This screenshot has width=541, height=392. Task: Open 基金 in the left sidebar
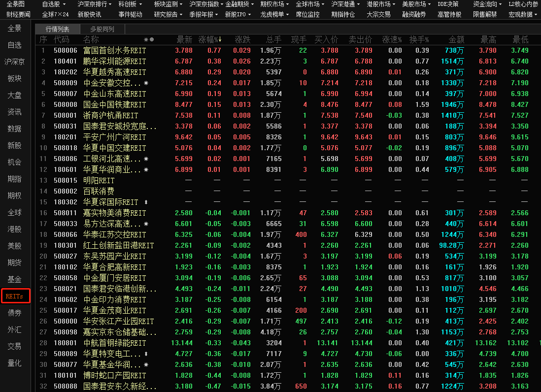[14, 280]
